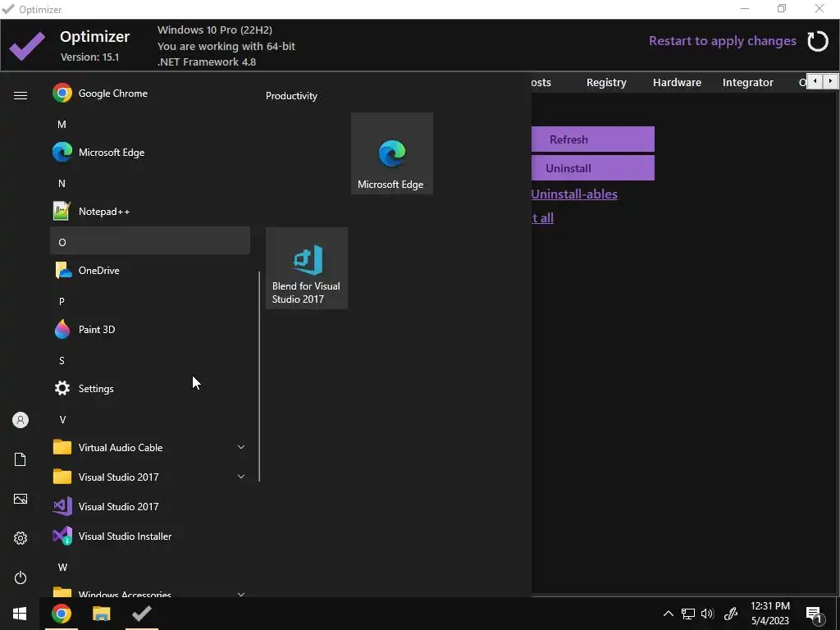Open the notification action center
840x630 pixels.
[815, 614]
